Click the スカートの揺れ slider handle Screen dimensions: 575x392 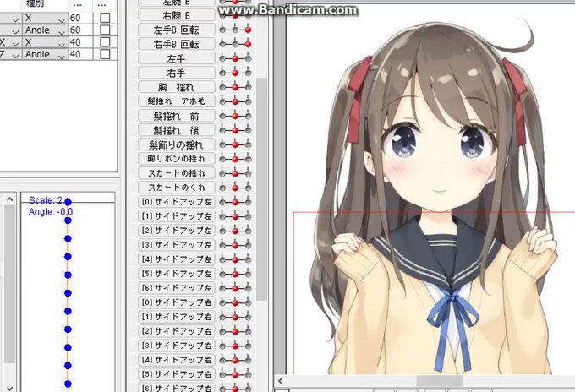tap(235, 173)
